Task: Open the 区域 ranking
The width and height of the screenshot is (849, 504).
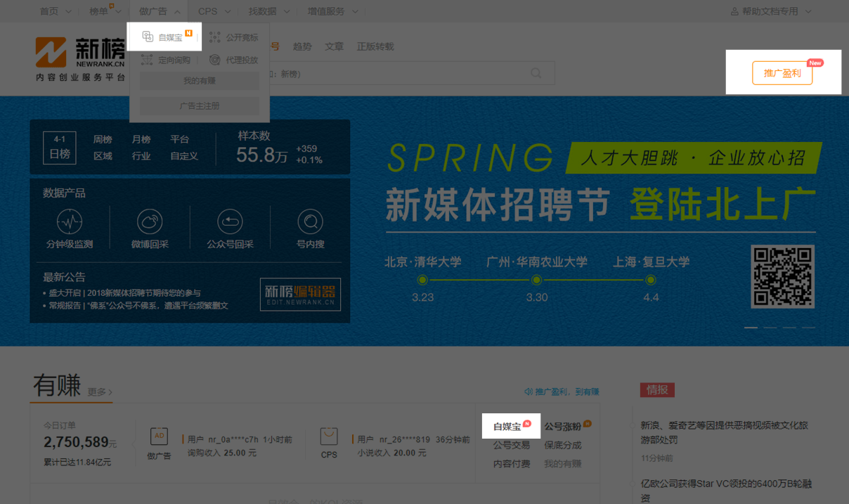Action: 103,156
